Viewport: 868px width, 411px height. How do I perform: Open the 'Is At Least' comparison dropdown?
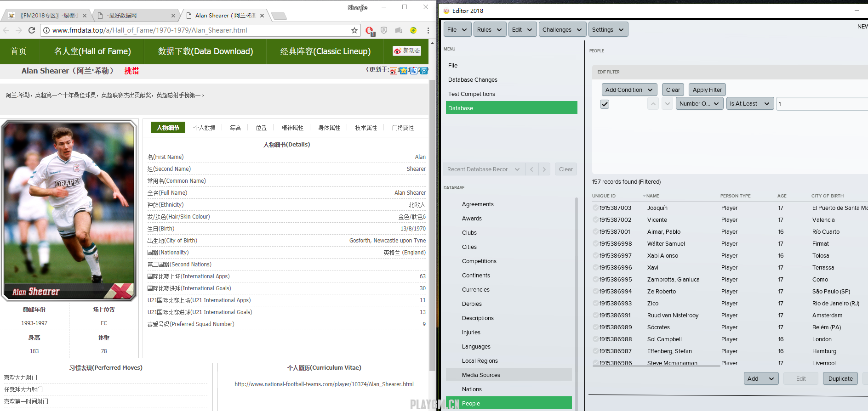[x=749, y=104]
